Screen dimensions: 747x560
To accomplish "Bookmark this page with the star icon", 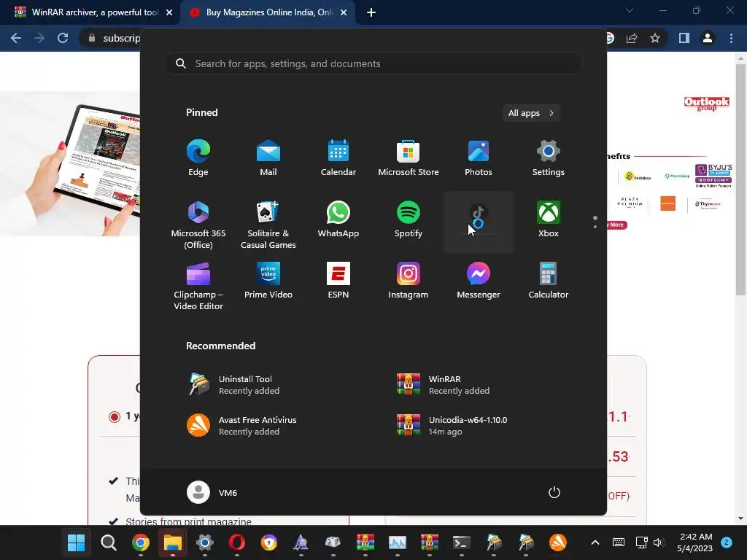I will pyautogui.click(x=655, y=38).
